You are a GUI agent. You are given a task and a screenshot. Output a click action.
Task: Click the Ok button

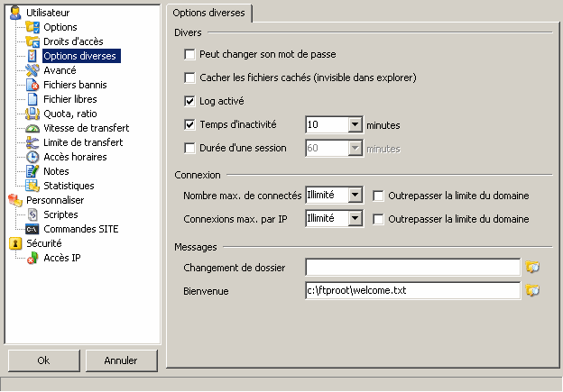point(43,360)
